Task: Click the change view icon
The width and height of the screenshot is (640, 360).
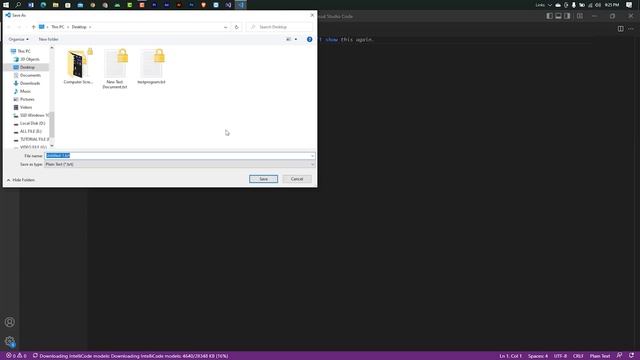Action: 289,39
